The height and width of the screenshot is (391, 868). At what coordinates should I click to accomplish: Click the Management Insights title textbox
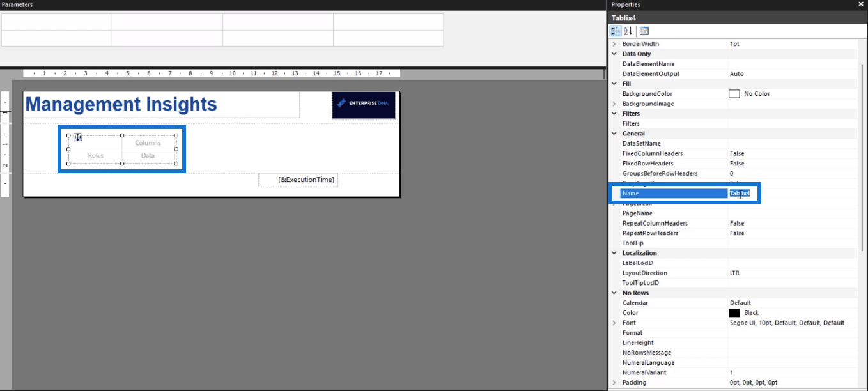162,105
